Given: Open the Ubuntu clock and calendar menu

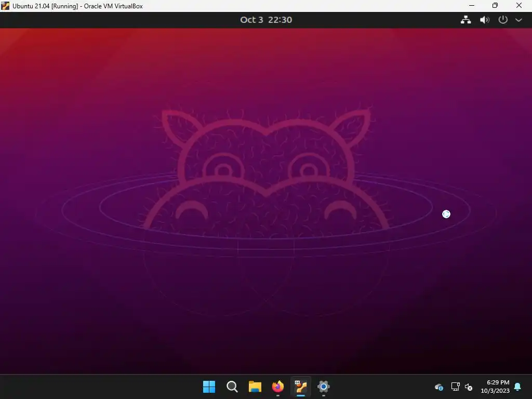Looking at the screenshot, I should tap(266, 20).
